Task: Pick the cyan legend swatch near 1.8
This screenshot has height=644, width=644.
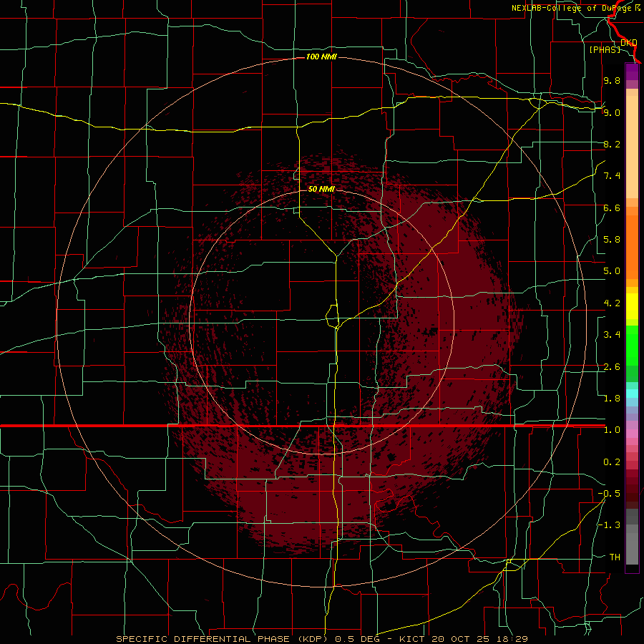Action: coord(632,394)
